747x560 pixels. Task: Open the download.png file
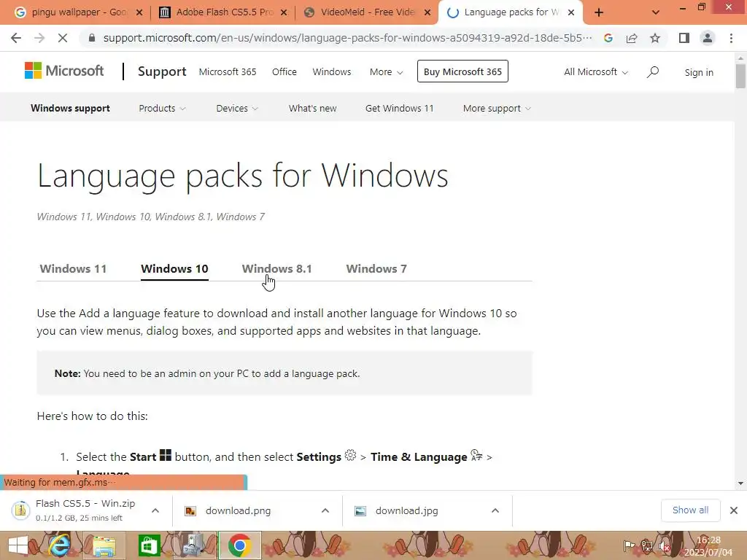pos(239,510)
